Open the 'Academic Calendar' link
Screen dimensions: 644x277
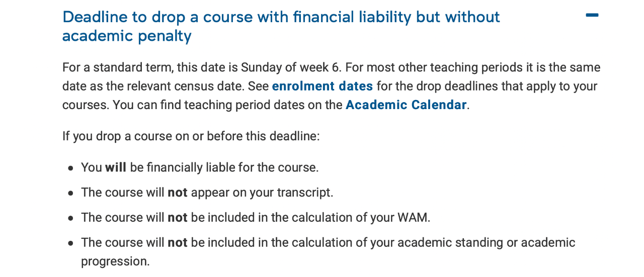(x=406, y=105)
